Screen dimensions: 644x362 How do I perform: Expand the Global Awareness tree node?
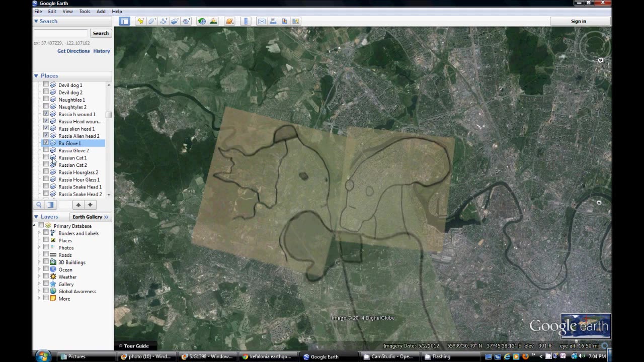[x=39, y=292]
